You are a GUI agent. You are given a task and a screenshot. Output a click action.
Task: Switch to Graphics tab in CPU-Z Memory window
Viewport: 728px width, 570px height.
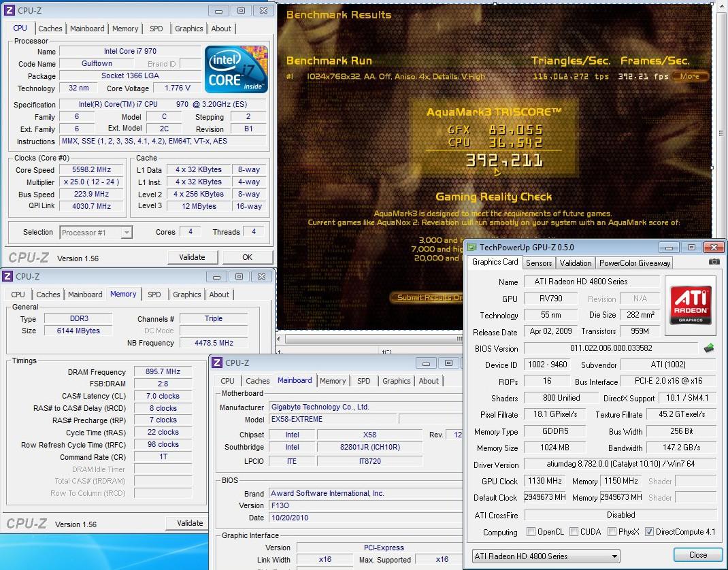186,295
